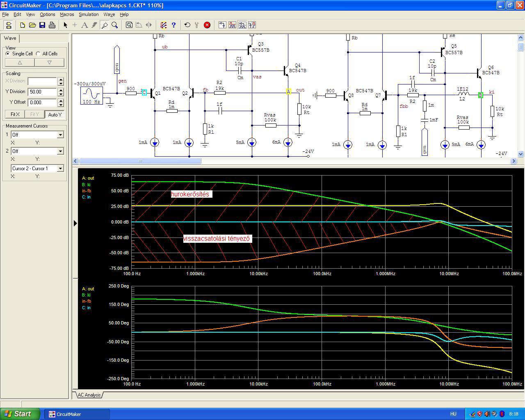Select the Arrow selection tool
Viewport: 525px width, 420px height.
pos(65,25)
